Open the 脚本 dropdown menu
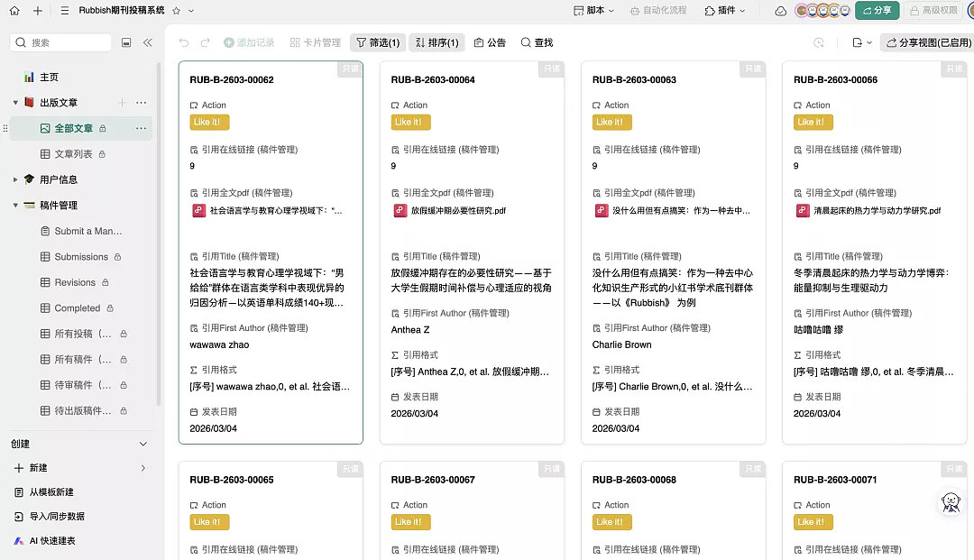The height and width of the screenshot is (560, 974). pos(593,11)
